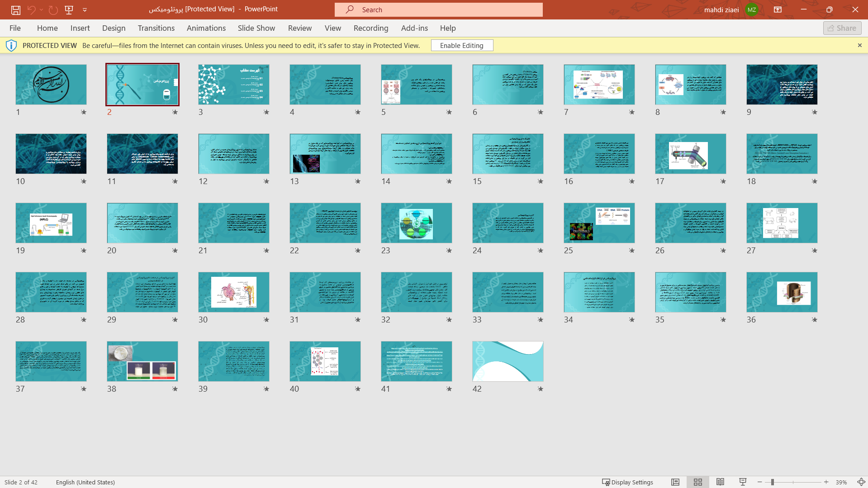Start presentation from beginning icon
Image resolution: width=868 pixels, height=488 pixels.
(69, 9)
